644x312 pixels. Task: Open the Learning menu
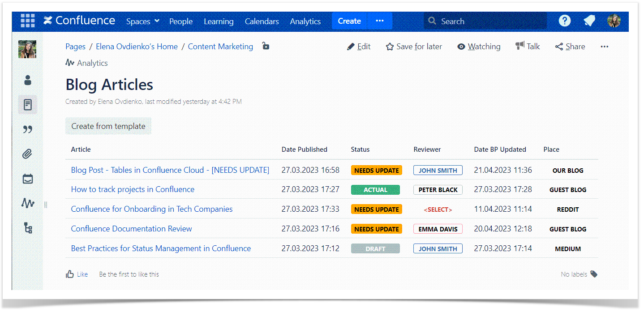(x=219, y=21)
